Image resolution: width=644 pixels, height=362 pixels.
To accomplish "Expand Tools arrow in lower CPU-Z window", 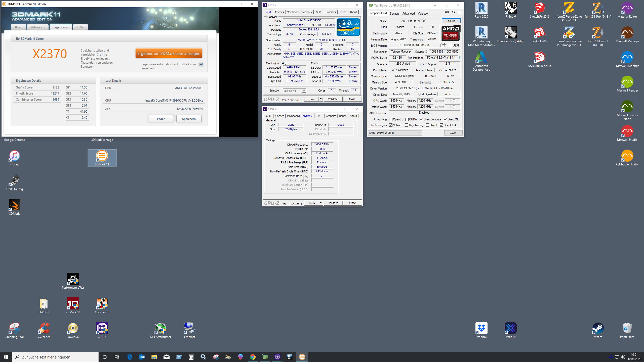I will point(321,203).
